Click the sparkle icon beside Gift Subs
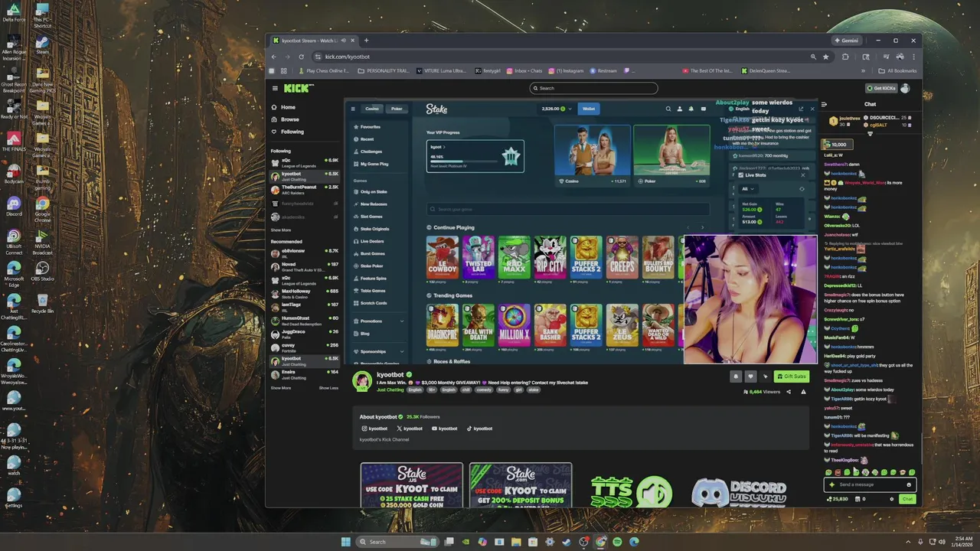This screenshot has width=980, height=551. 765,376
